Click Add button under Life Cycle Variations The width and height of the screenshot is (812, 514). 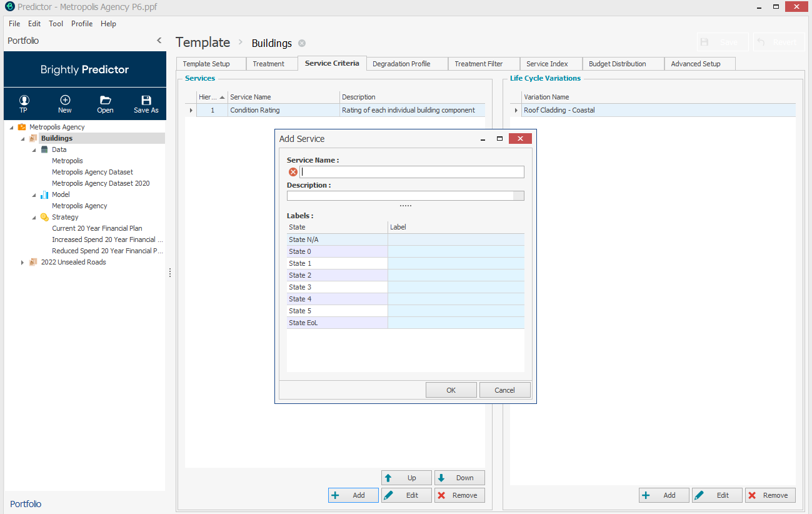[664, 495]
